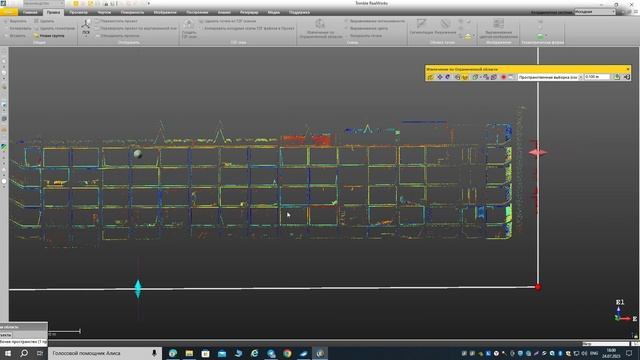Screen dimensions: 640x360
Task: Click the microphone icon in Alice search
Action: 154,353
